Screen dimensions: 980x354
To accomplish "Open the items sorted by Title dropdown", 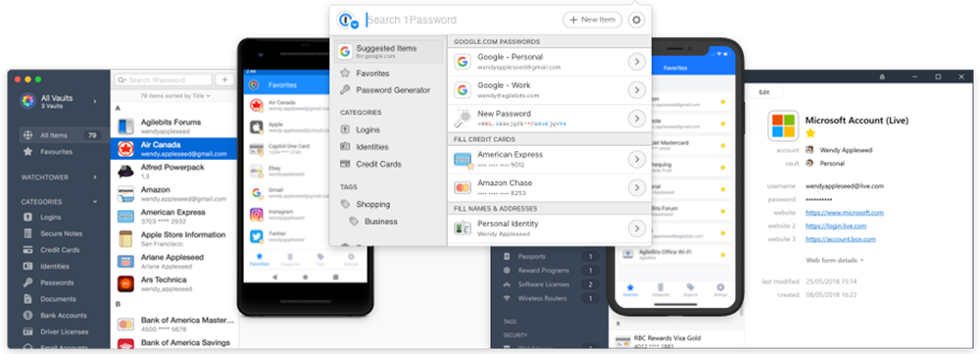I will click(175, 96).
